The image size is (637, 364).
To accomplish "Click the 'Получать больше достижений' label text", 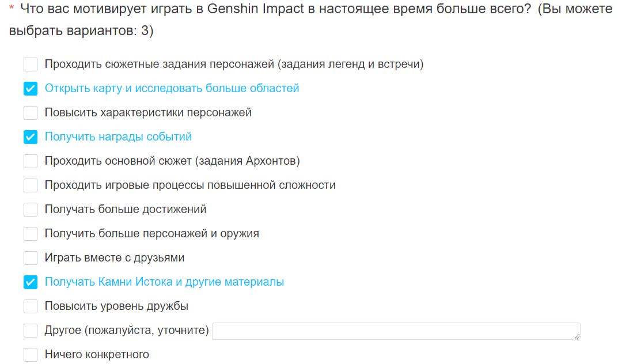I will [x=126, y=209].
